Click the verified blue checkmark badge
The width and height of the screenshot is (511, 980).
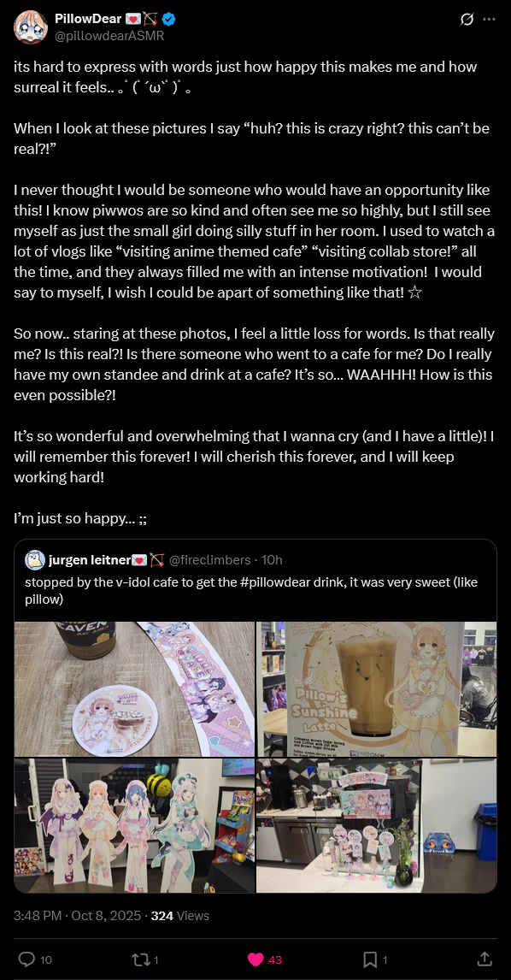coord(169,20)
